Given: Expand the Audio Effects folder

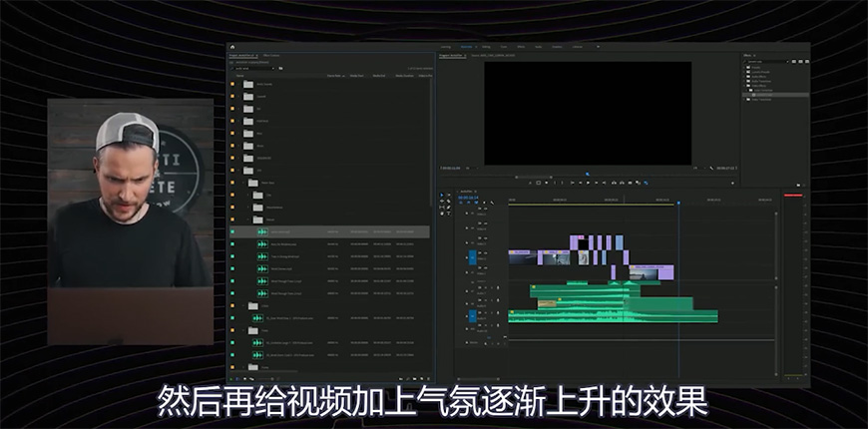Looking at the screenshot, I should click(744, 77).
